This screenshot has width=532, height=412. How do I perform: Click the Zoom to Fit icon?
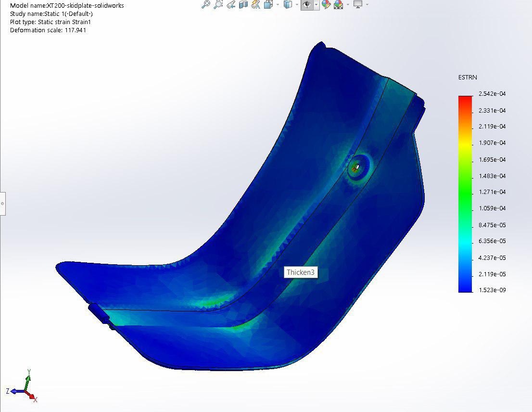pos(205,4)
